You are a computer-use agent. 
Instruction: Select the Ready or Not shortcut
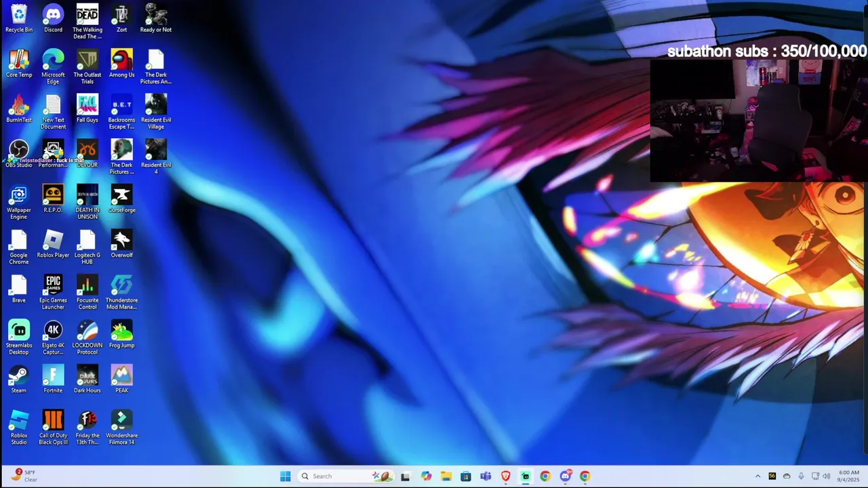pos(156,18)
